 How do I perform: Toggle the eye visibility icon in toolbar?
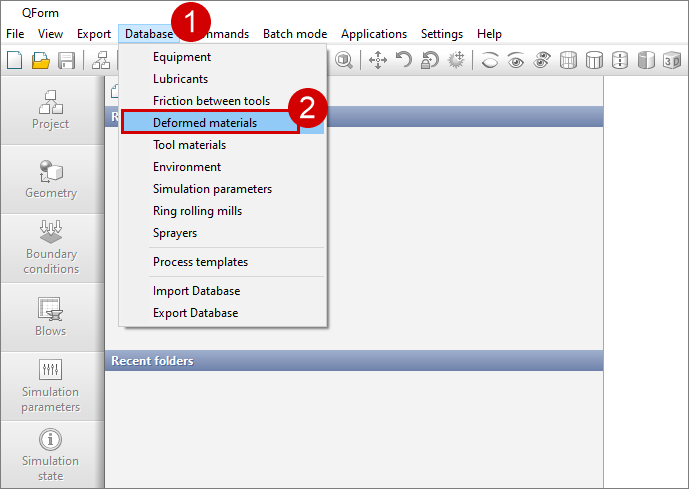coord(516,60)
